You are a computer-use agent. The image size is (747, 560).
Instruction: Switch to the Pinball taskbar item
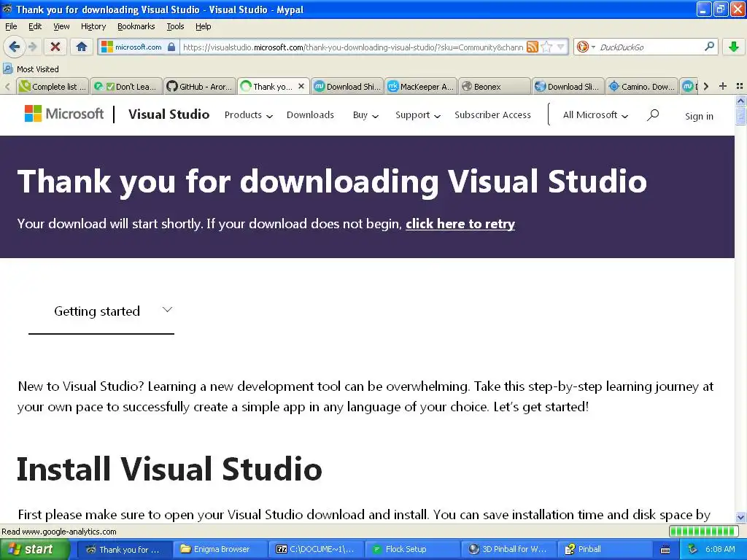click(x=605, y=549)
